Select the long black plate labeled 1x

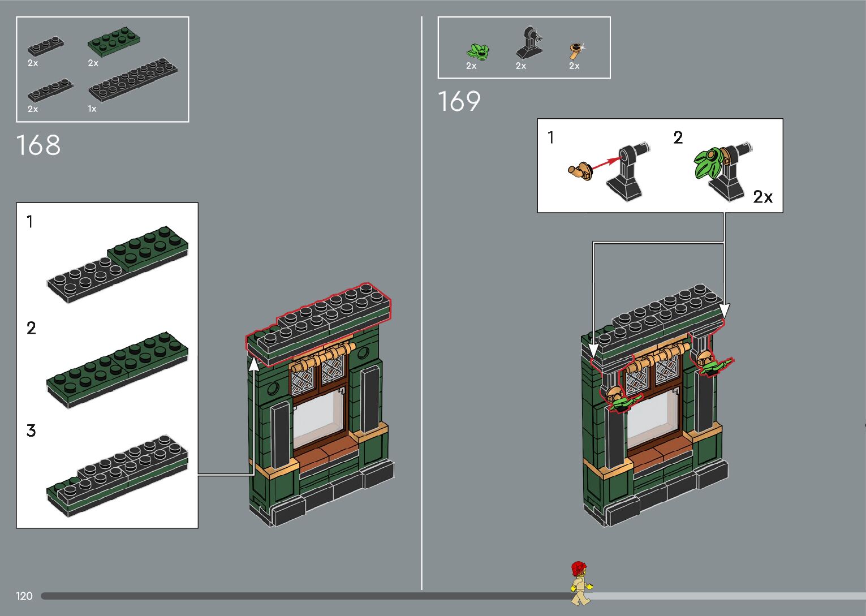[x=133, y=79]
